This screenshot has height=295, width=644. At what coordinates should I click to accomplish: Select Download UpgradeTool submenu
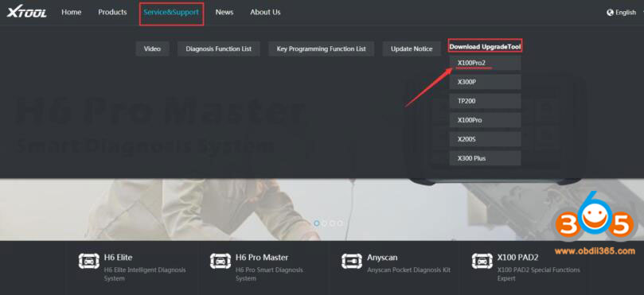485,47
